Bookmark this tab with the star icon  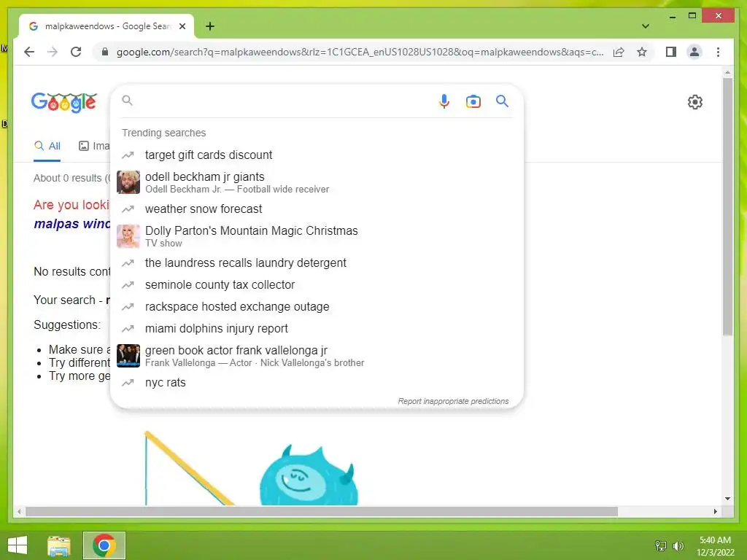[642, 52]
